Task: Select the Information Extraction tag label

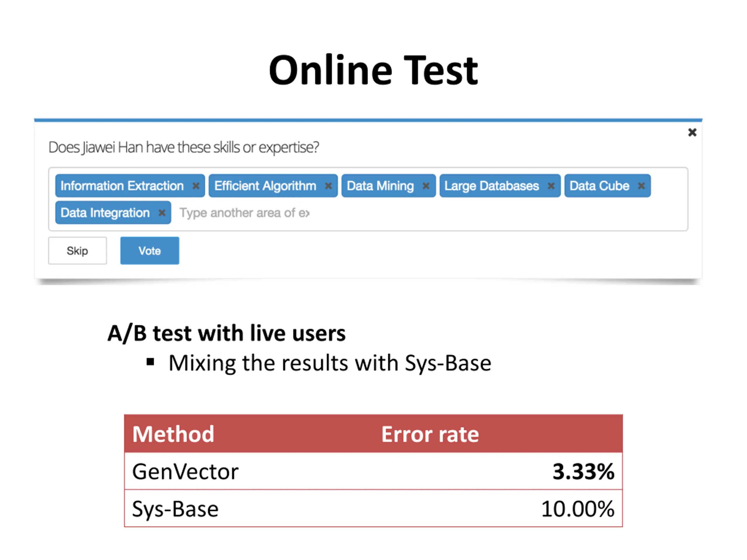Action: click(x=122, y=186)
